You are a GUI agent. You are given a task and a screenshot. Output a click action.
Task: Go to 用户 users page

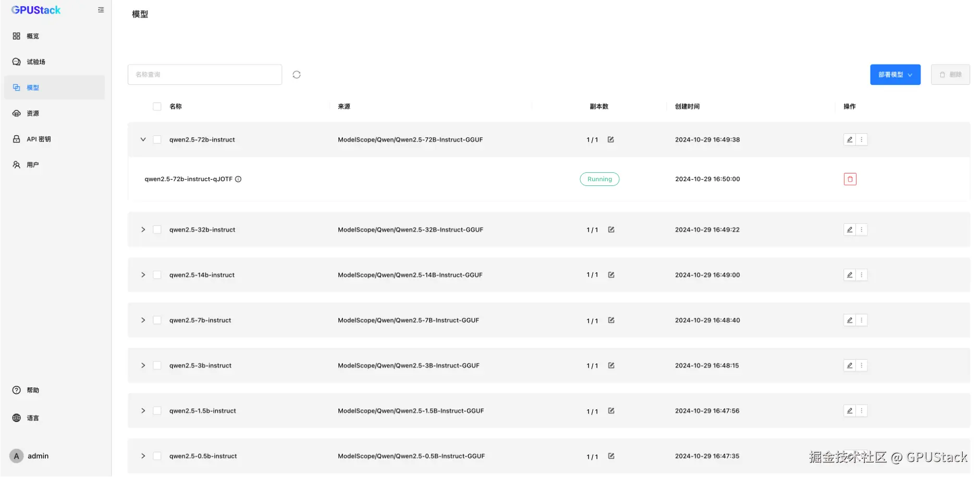pyautogui.click(x=54, y=165)
